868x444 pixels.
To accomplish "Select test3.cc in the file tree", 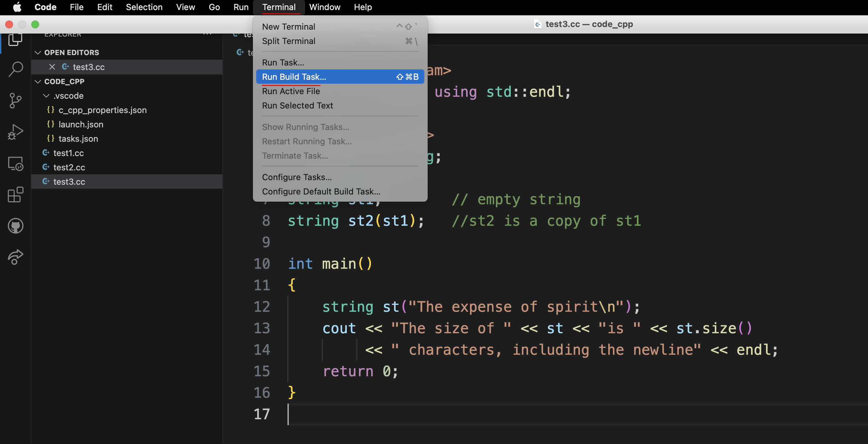I will point(127,181).
